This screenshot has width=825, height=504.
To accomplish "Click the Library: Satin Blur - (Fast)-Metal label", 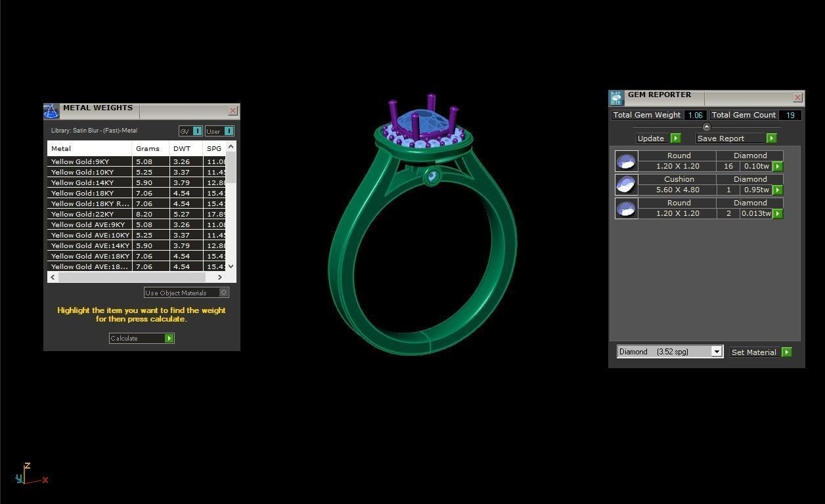I will (94, 131).
